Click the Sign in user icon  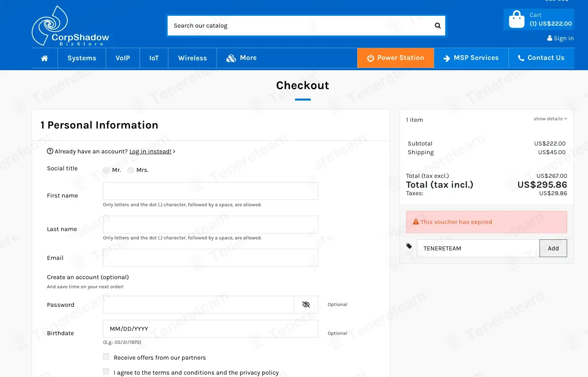click(550, 38)
